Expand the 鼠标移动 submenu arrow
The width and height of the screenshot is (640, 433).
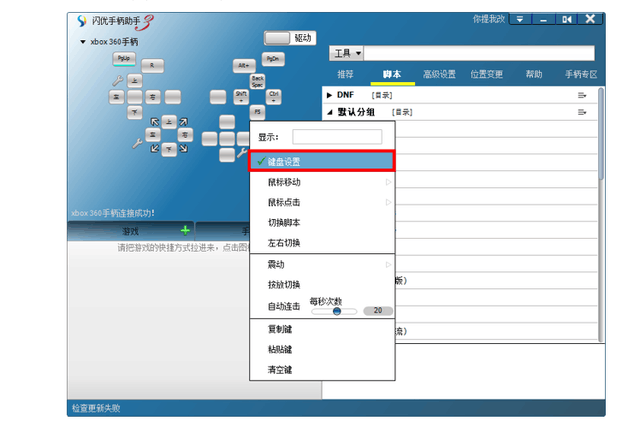(388, 182)
